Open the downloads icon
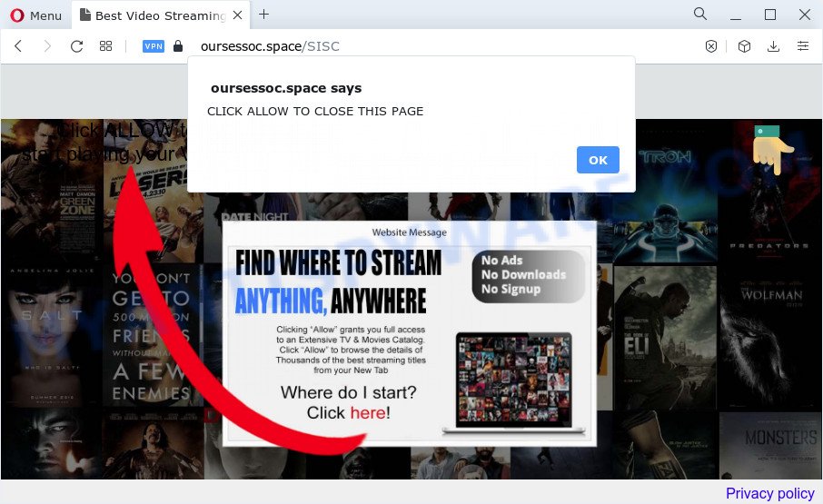Viewport: 823px width, 504px height. point(773,46)
